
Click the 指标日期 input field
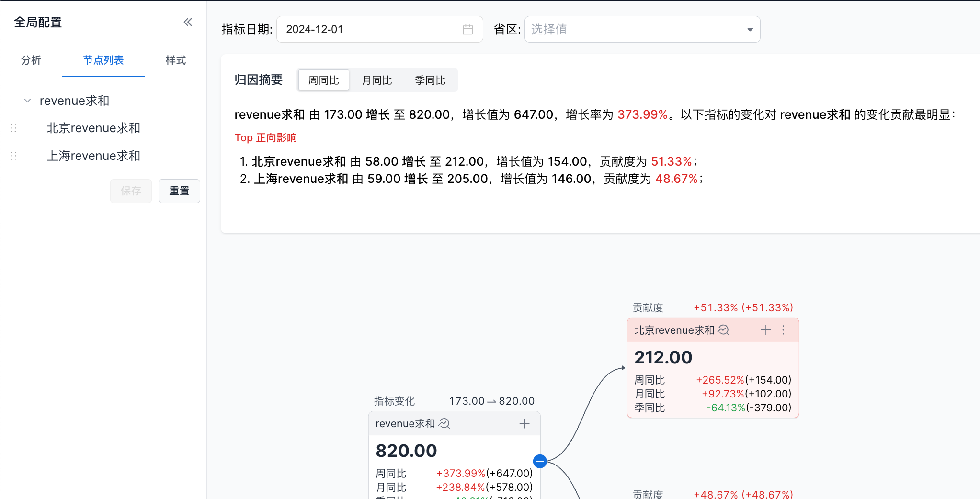tap(369, 30)
